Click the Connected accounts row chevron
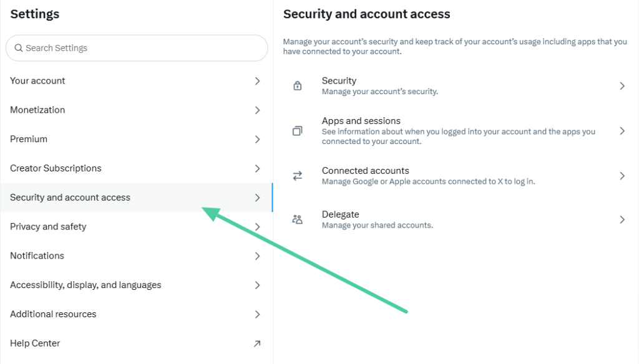Screen dimensions: 639x364 point(622,176)
